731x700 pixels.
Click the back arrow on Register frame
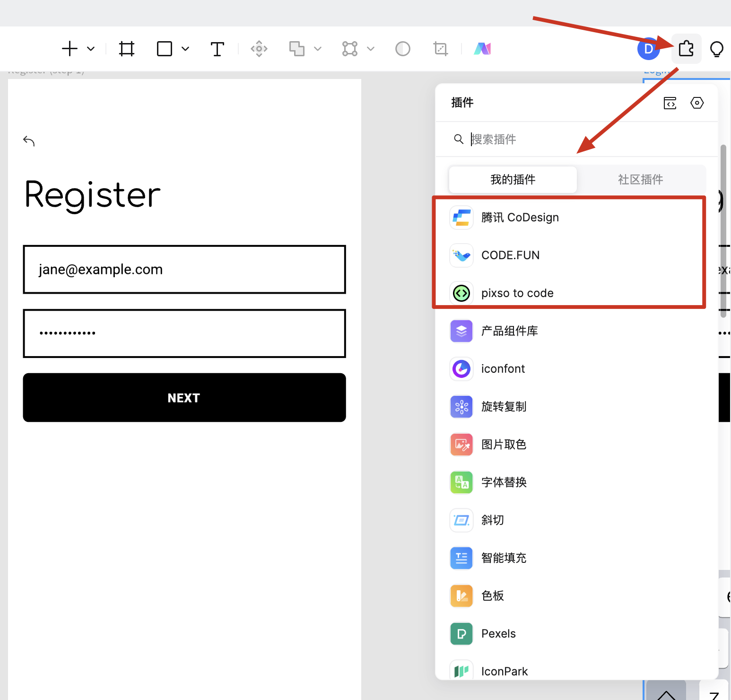29,141
